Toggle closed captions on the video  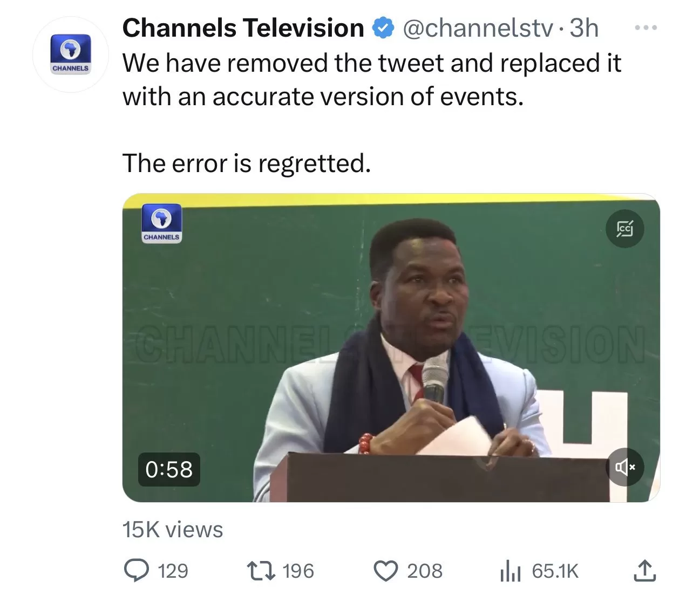click(624, 229)
